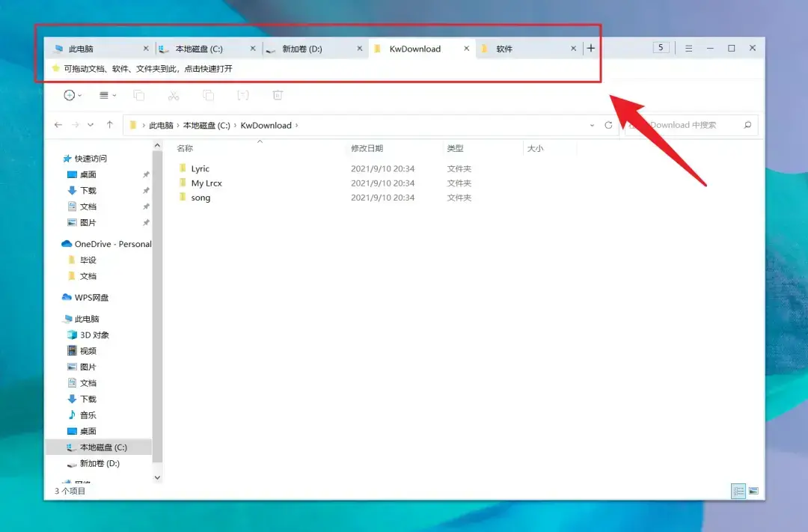808x532 pixels.
Task: Close the 本地磁盘 (C:) tab
Action: pos(253,49)
